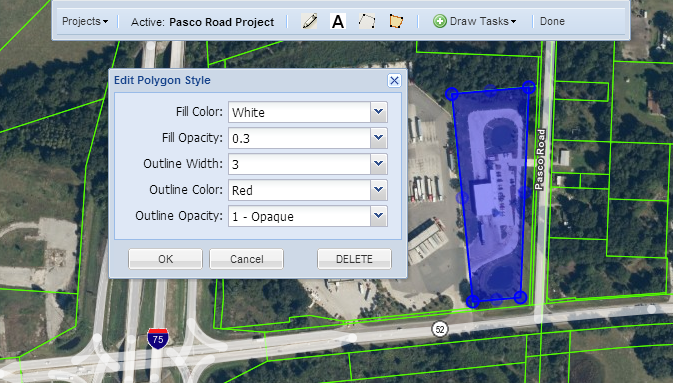Click the DELETE button

pos(354,259)
